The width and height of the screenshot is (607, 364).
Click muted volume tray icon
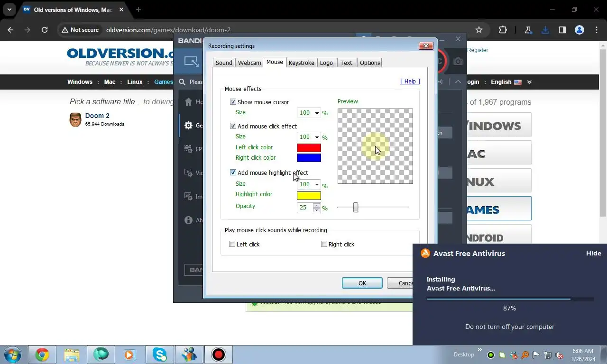tap(559, 355)
